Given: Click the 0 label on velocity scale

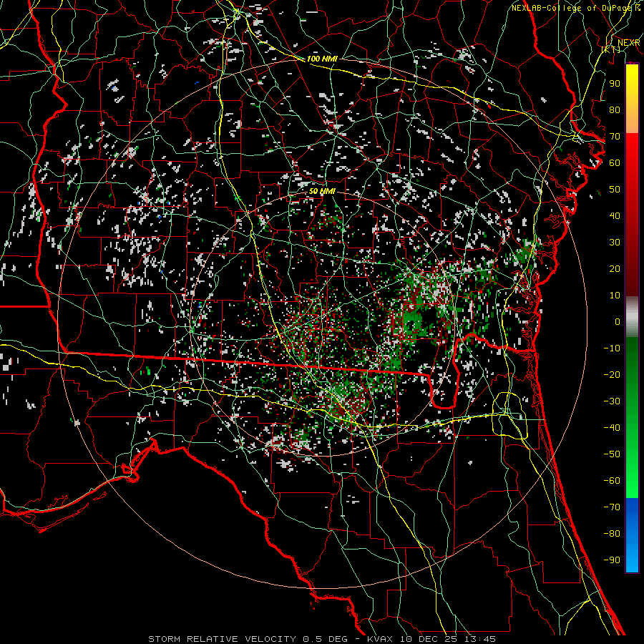Looking at the screenshot, I should point(618,321).
